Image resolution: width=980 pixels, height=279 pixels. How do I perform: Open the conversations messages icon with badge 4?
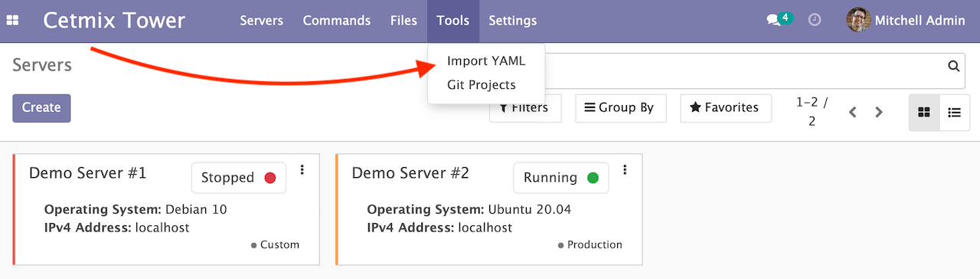click(x=779, y=20)
